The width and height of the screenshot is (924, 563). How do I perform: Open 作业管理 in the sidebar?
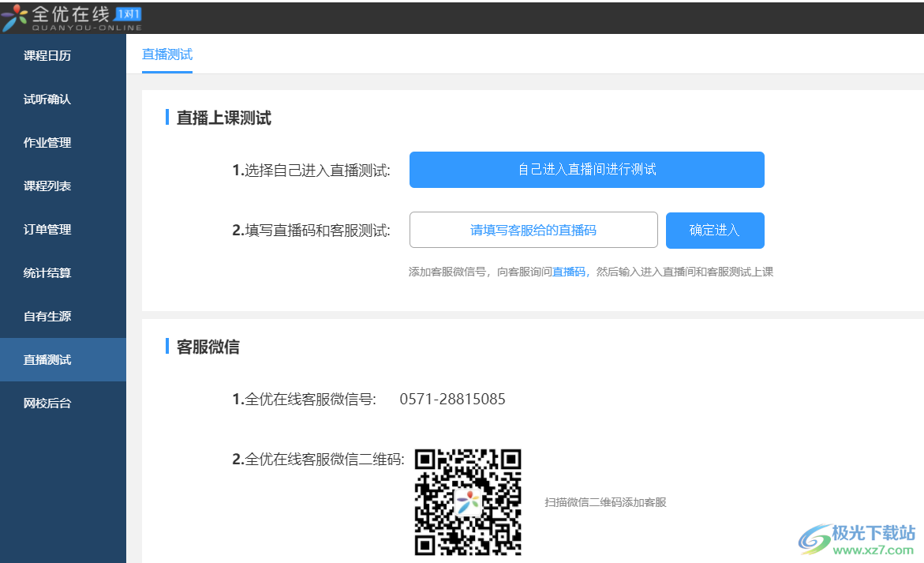(49, 142)
